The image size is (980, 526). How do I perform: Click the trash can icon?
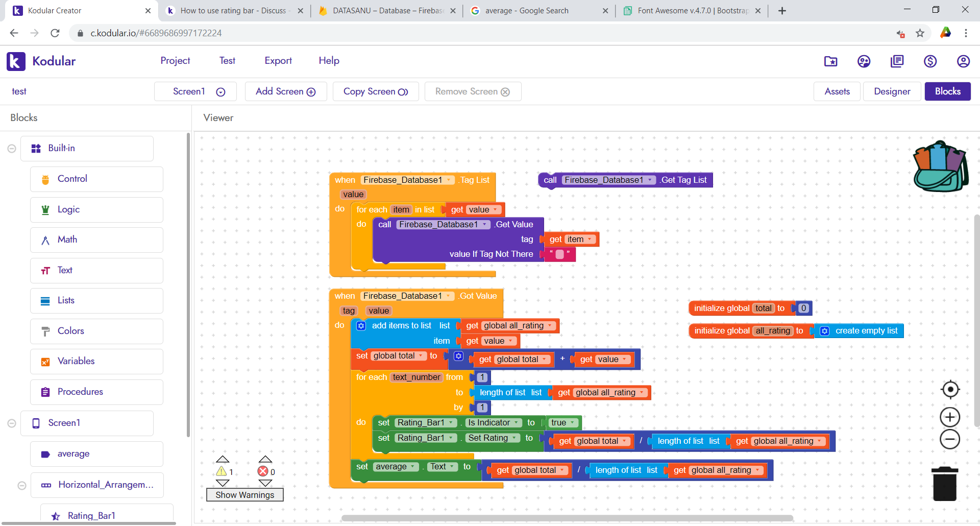pyautogui.click(x=944, y=484)
